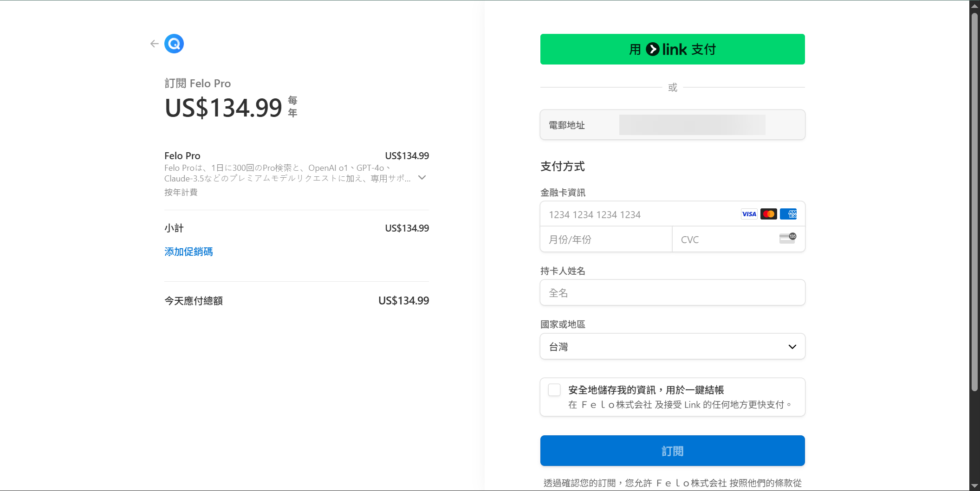The width and height of the screenshot is (980, 491).
Task: Click the page vertical scrollbar thumb
Action: click(x=974, y=200)
